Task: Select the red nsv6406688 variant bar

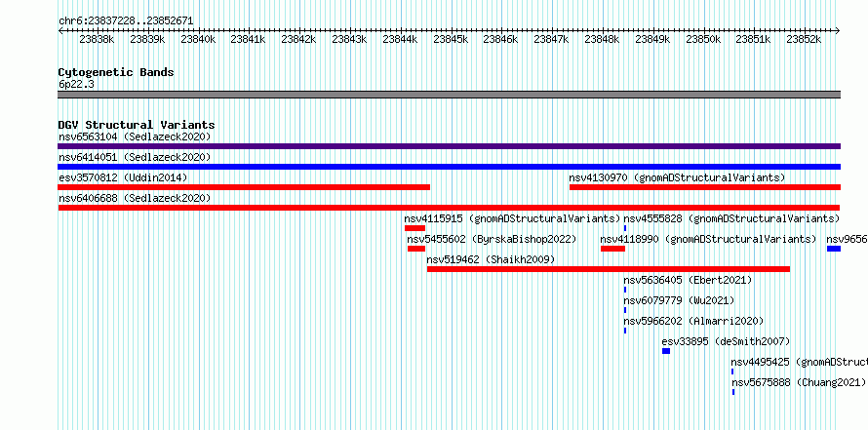Action: pyautogui.click(x=449, y=208)
